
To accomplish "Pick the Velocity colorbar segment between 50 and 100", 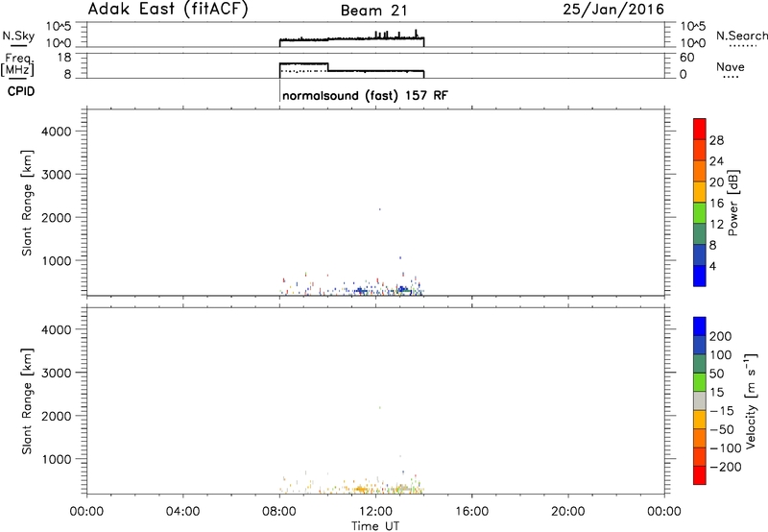I will [700, 364].
